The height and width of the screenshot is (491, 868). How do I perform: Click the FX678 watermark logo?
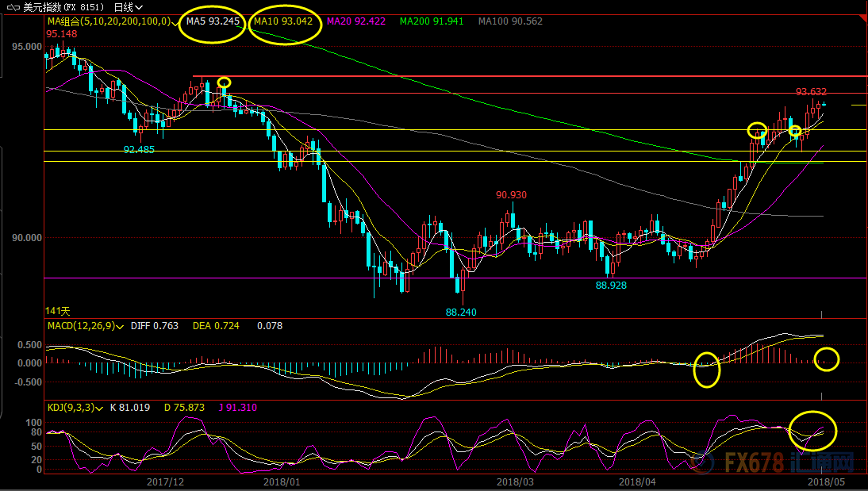tap(782, 460)
